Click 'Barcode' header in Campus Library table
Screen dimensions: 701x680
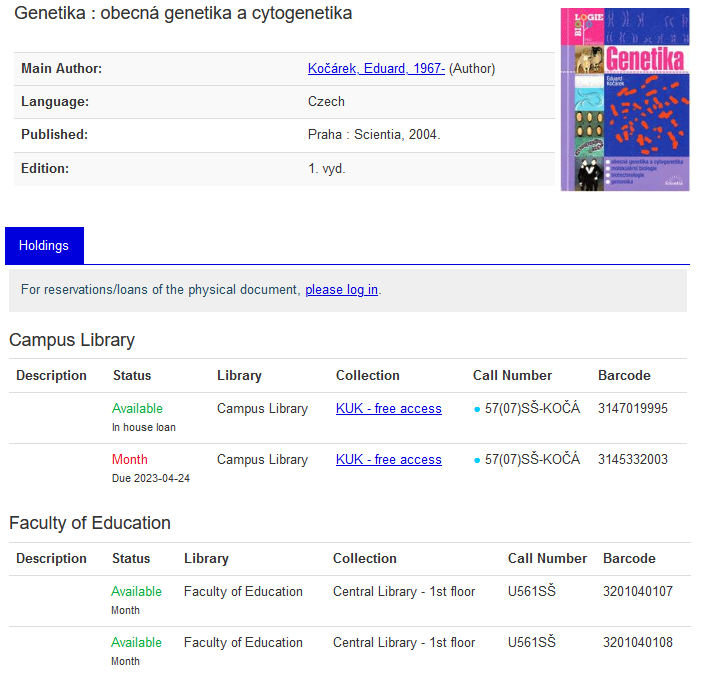[624, 375]
